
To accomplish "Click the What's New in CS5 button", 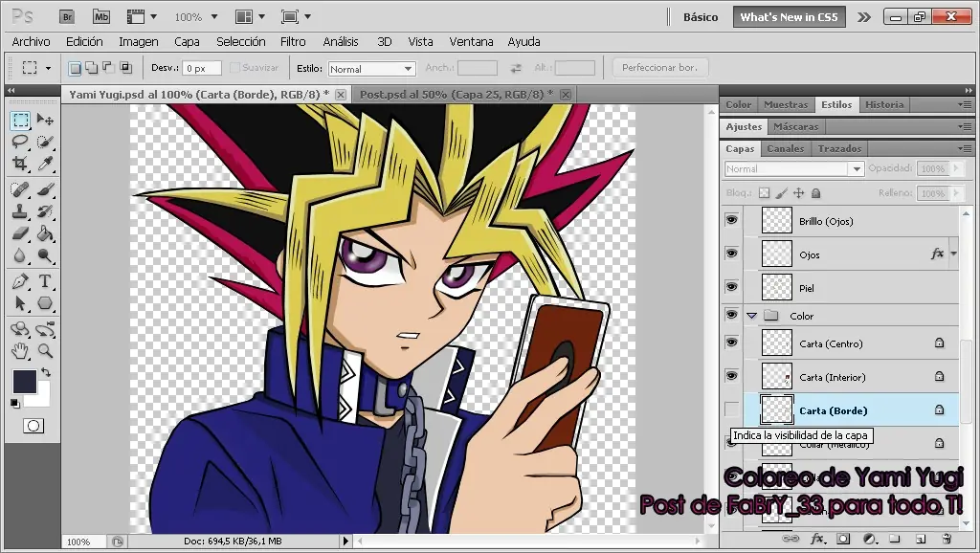I will point(789,16).
